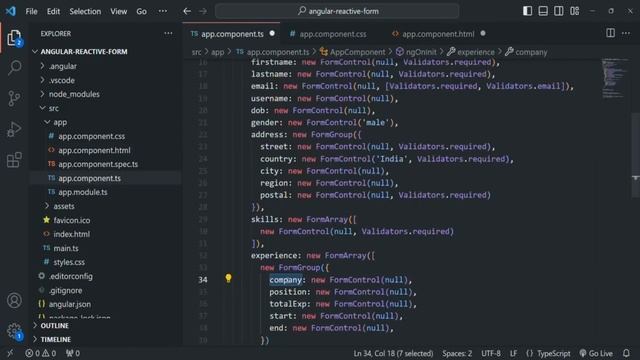This screenshot has height=360, width=640.
Task: Toggle the primary side bar layout icon
Action: coord(527,11)
